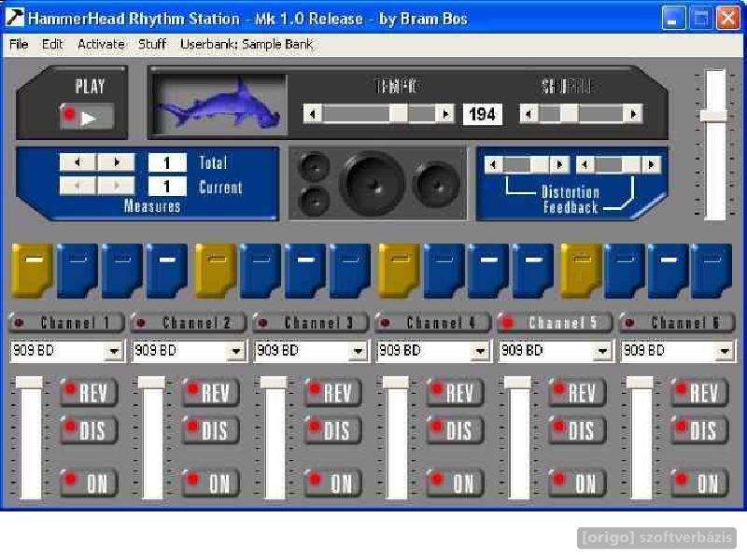Image resolution: width=747 pixels, height=560 pixels.
Task: Toggle step pad 7 in the sequencer row
Action: pos(305,271)
